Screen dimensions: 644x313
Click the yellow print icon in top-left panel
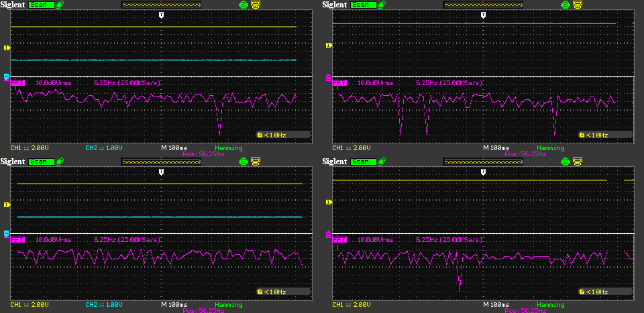[x=256, y=5]
